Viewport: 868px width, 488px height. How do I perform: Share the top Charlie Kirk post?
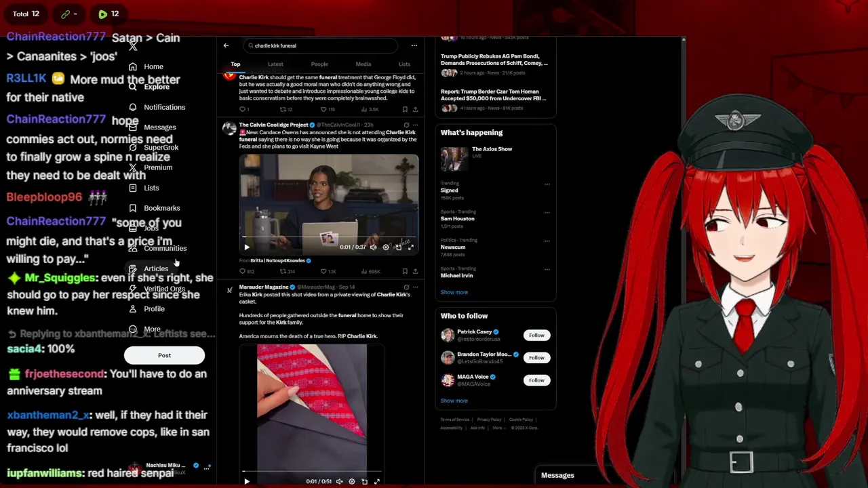(x=415, y=109)
